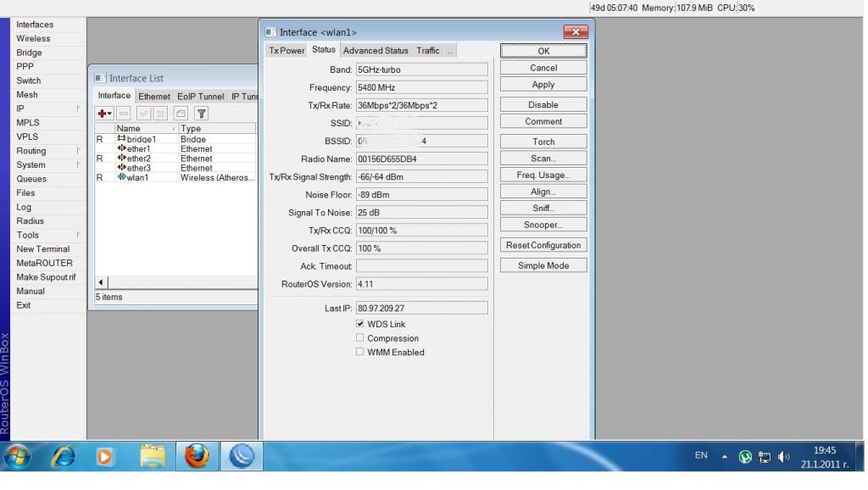Show more tabs with the '...' button
Viewport: 868px width, 490px height.
pos(450,51)
